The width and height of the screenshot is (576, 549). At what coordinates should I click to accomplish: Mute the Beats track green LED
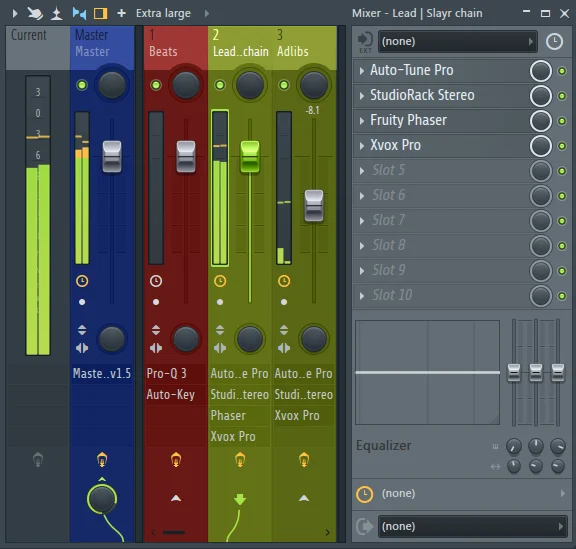156,85
